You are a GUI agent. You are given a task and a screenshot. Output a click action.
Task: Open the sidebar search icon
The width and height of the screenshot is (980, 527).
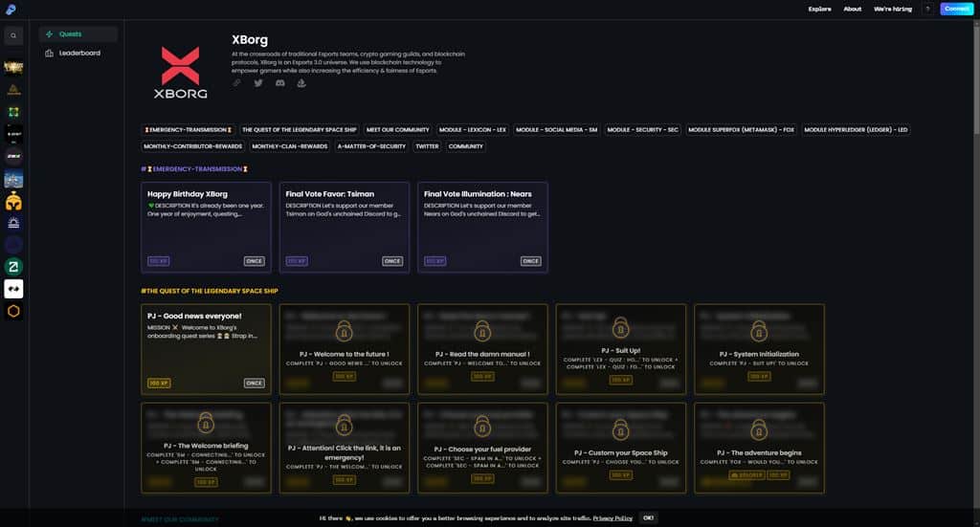click(13, 35)
